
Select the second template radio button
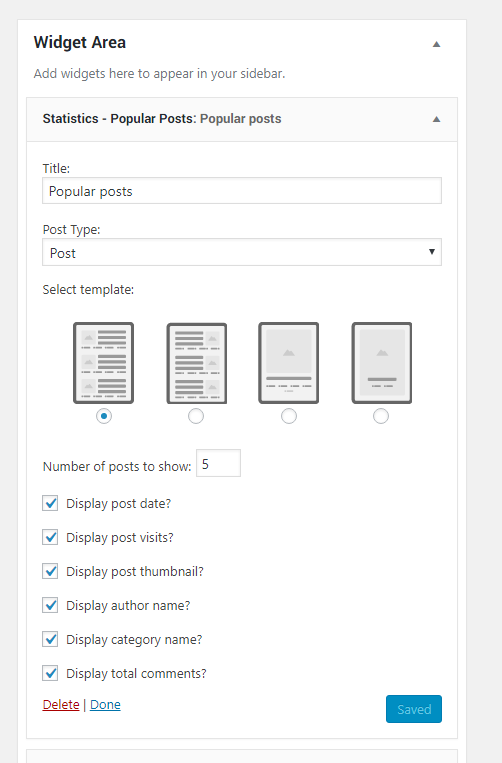coord(196,416)
